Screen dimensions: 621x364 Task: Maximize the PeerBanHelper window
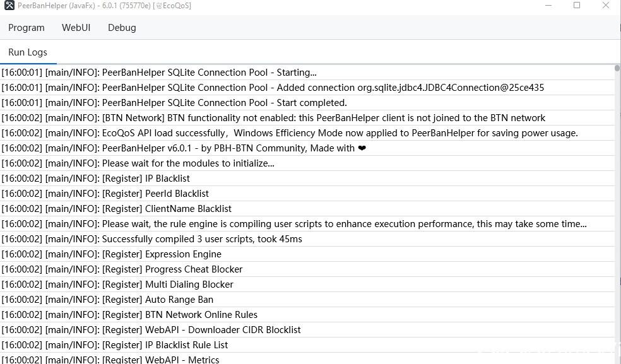coord(577,6)
